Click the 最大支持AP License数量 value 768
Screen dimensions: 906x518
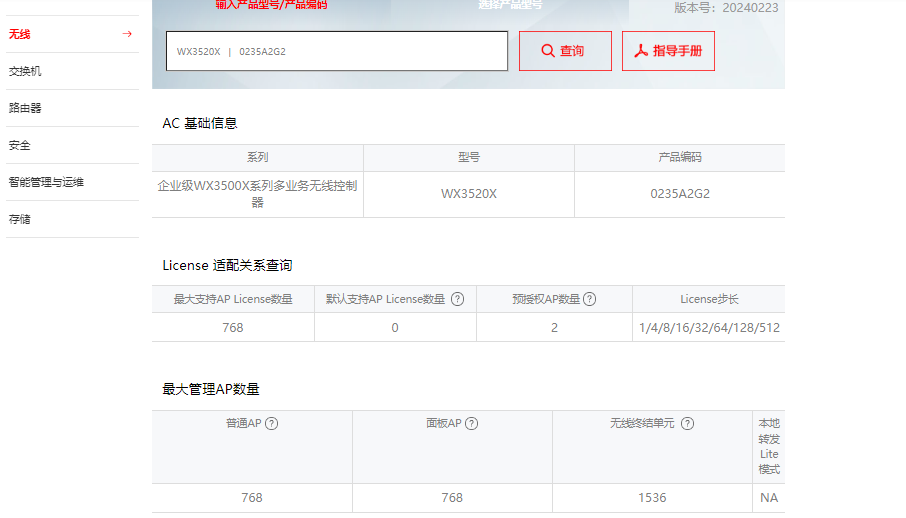pyautogui.click(x=233, y=328)
